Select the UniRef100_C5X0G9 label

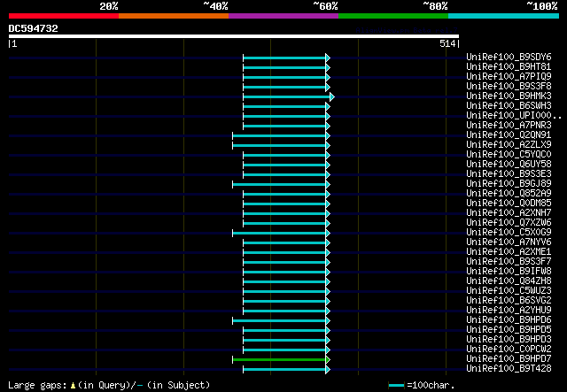tap(509, 233)
